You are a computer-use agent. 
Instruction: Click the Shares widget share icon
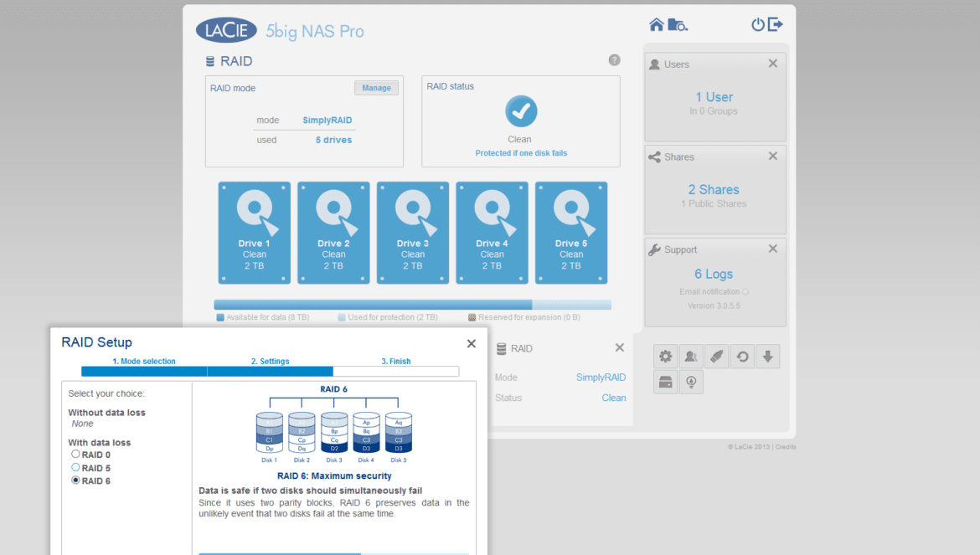pos(654,157)
